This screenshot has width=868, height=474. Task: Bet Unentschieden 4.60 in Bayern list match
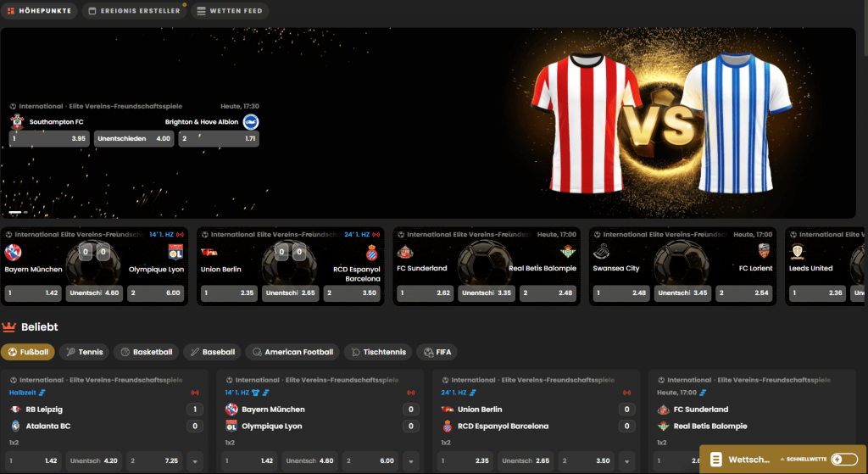[x=310, y=460]
